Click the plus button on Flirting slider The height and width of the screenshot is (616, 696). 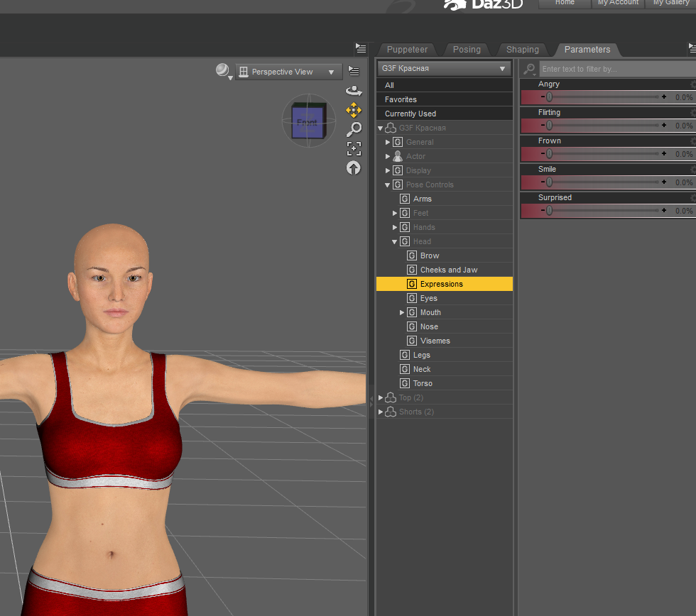664,125
